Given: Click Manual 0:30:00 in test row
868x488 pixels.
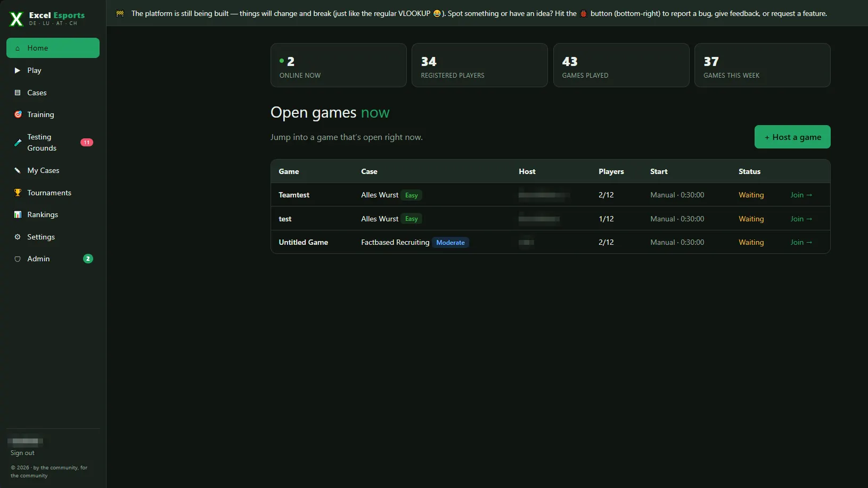Looking at the screenshot, I should pyautogui.click(x=677, y=219).
